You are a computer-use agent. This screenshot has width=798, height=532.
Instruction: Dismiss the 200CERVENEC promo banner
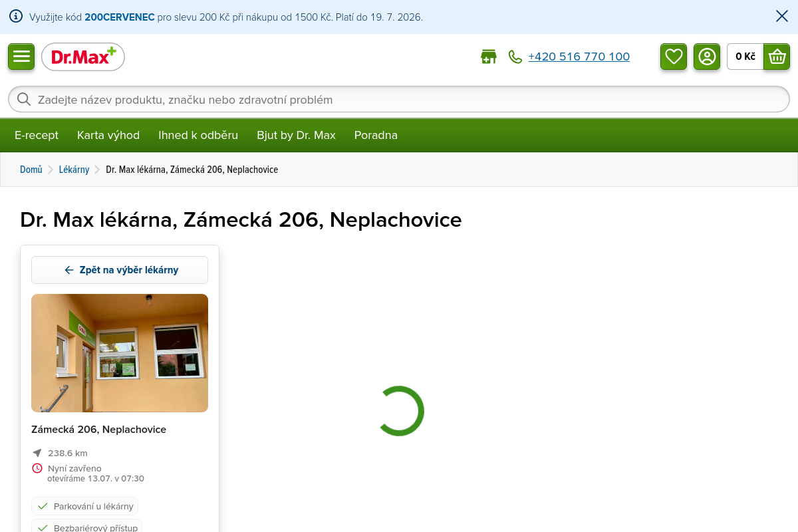(x=782, y=17)
